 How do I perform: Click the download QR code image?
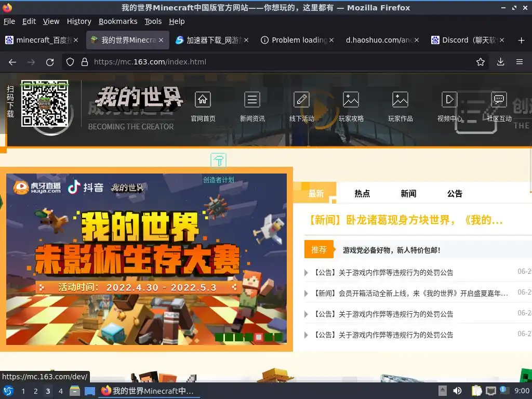click(x=45, y=103)
